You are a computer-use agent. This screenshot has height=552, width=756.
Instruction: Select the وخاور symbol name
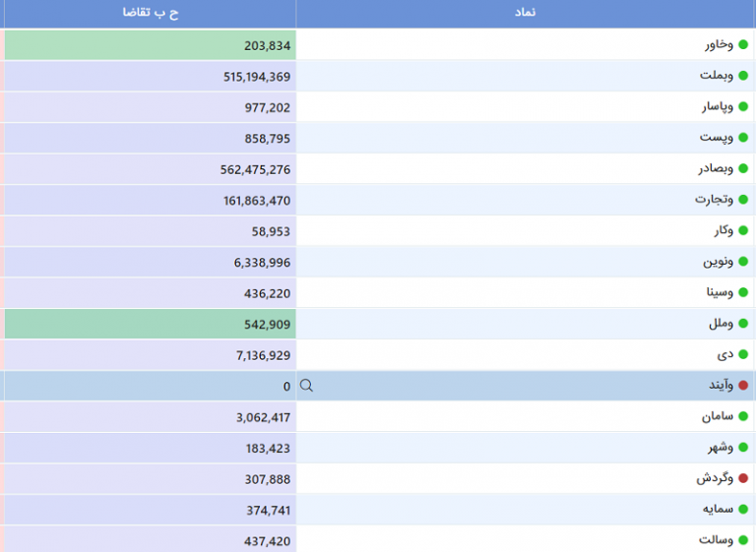719,45
